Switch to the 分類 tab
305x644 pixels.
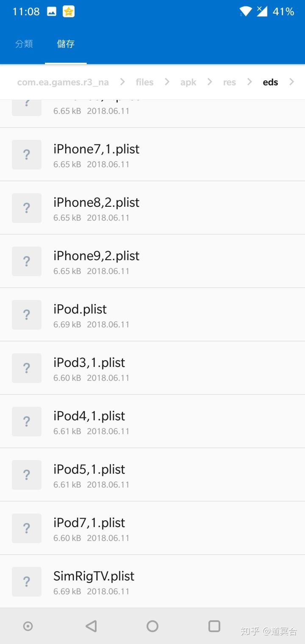tap(24, 44)
